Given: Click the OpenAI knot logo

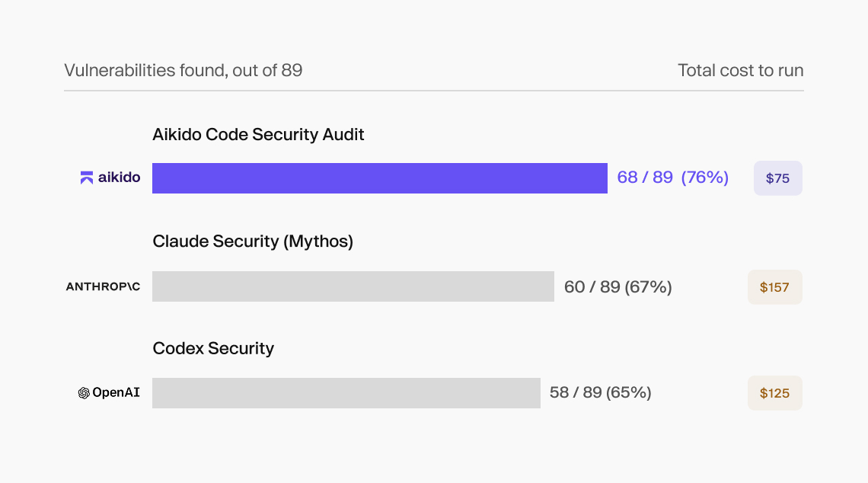Looking at the screenshot, I should tap(84, 392).
